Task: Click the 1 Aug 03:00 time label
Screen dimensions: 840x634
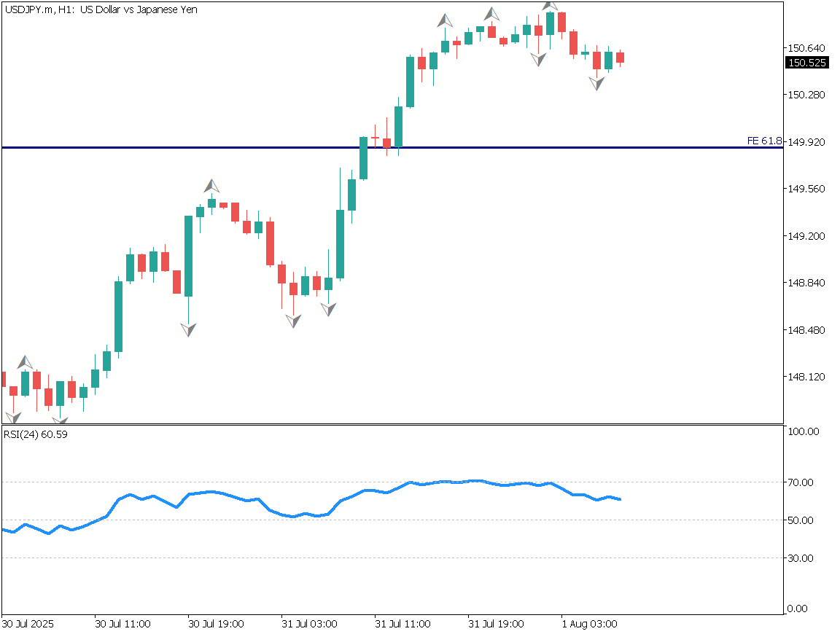Action: [589, 625]
